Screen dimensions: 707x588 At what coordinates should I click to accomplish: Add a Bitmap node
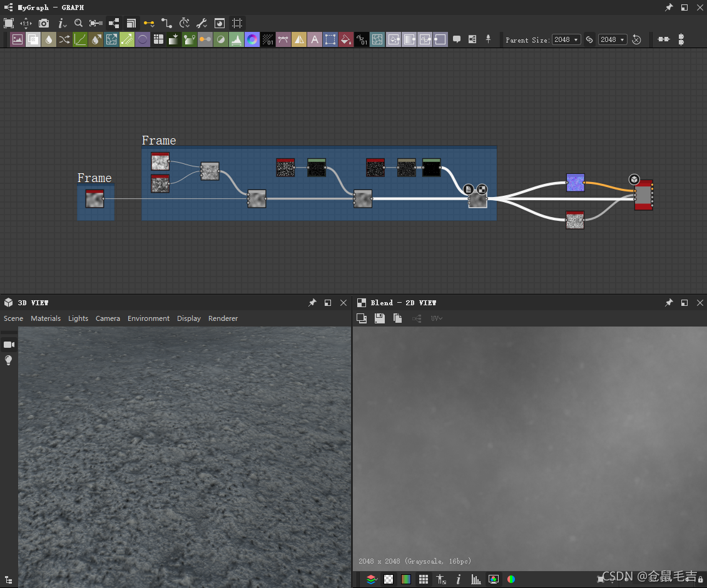[17, 39]
